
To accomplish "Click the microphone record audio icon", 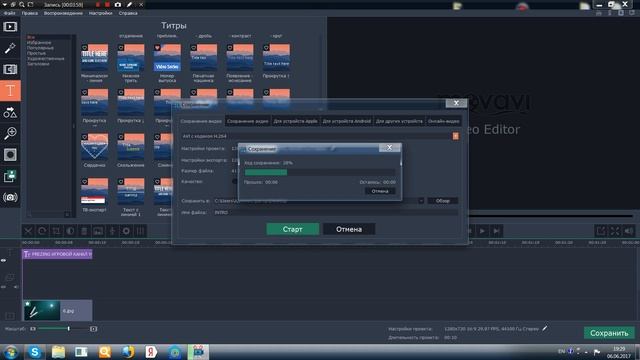I will 112,231.
